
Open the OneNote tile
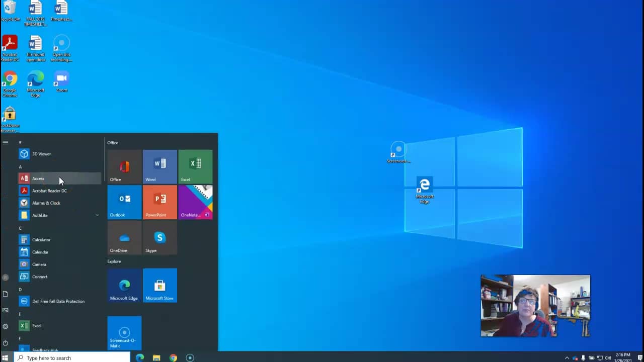[x=195, y=202]
